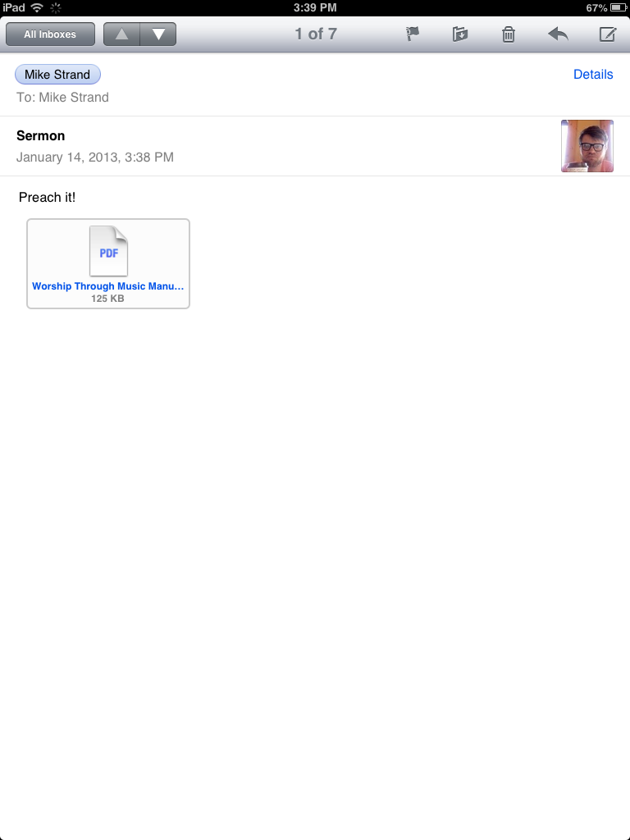
Task: Tap the 'Sermon' subject line
Action: (41, 135)
